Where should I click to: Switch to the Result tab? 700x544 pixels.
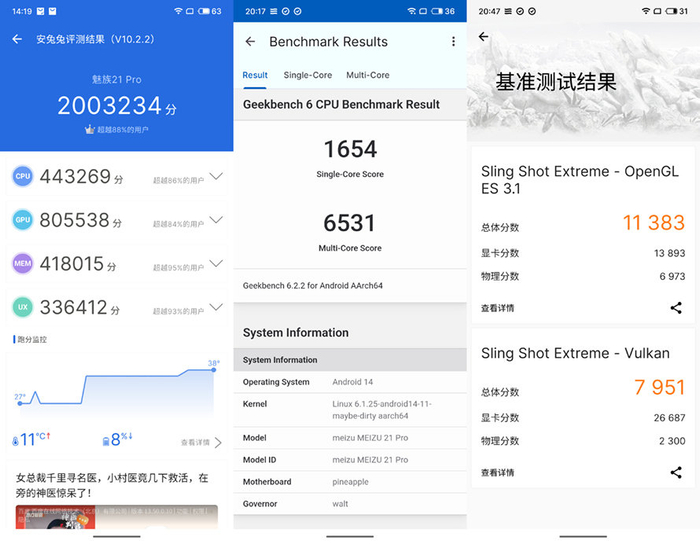tap(255, 75)
